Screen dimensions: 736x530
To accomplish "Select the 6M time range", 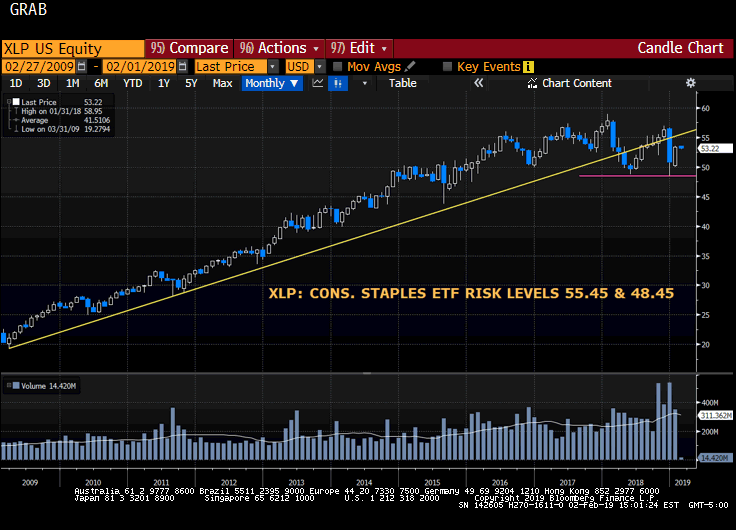I will [101, 83].
